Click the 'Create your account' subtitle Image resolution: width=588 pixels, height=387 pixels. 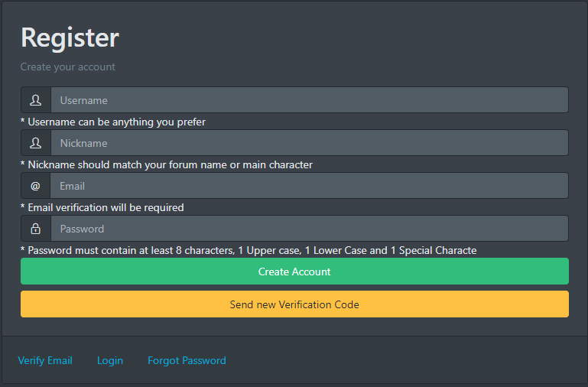[x=67, y=67]
